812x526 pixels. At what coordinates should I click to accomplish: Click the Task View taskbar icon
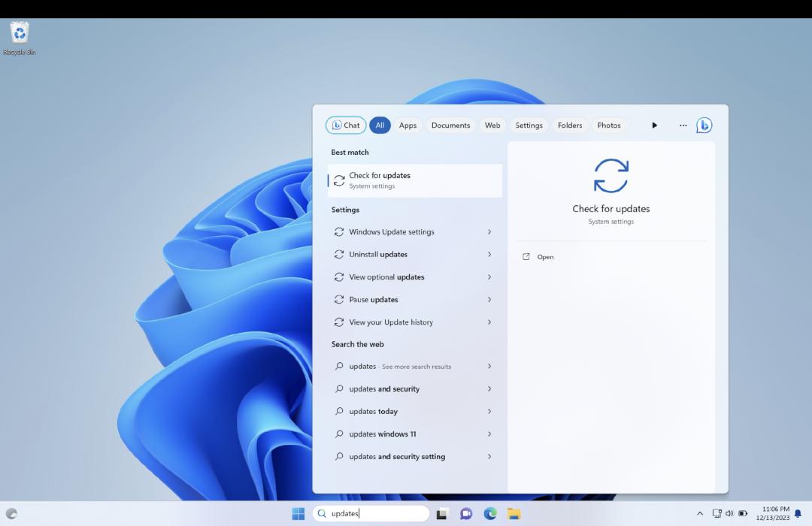[442, 514]
